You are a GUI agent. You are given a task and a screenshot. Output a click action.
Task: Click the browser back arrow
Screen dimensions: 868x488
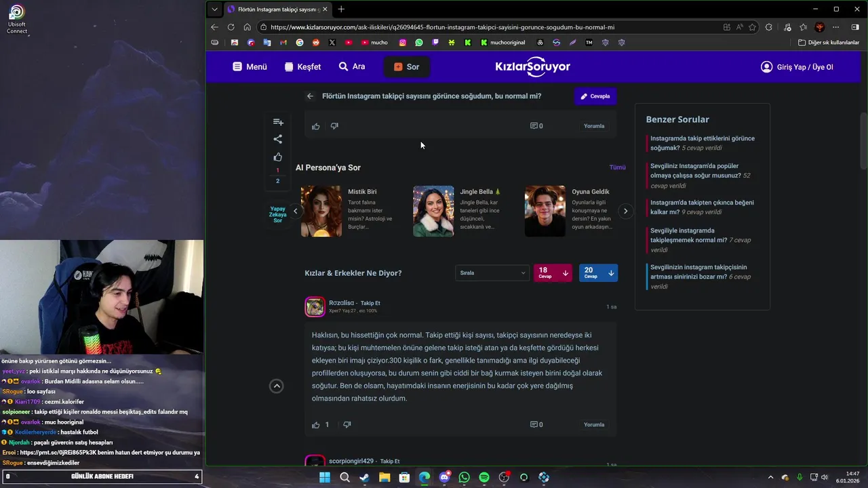214,27
